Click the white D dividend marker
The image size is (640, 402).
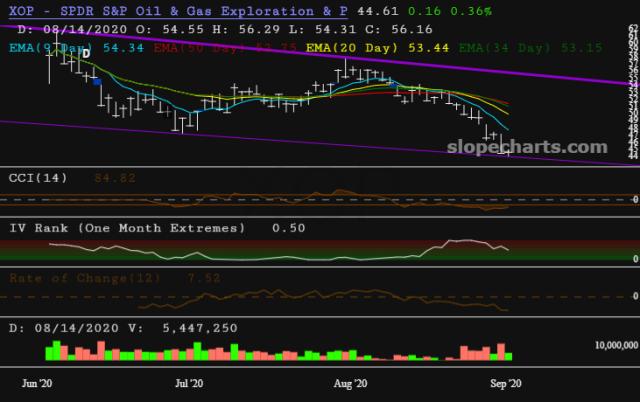tap(85, 53)
